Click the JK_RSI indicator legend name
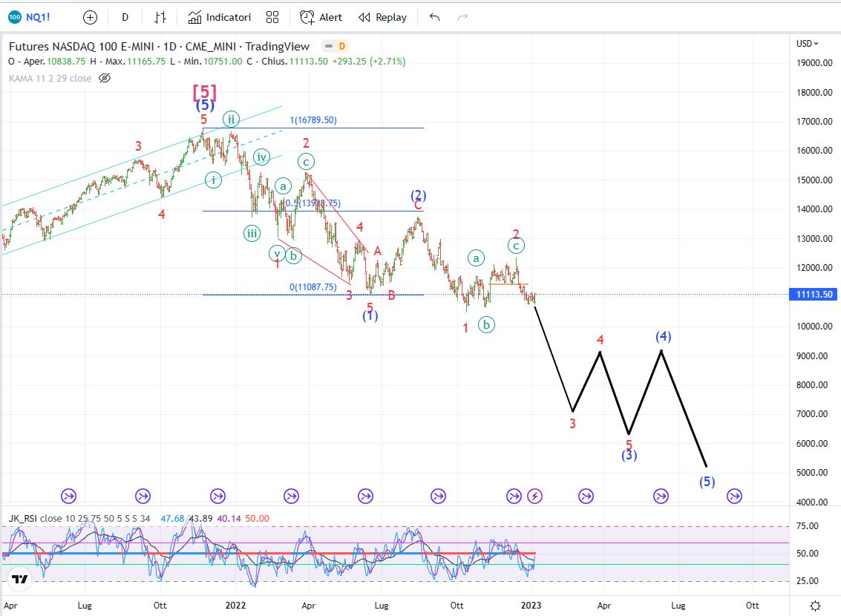 tap(23, 519)
